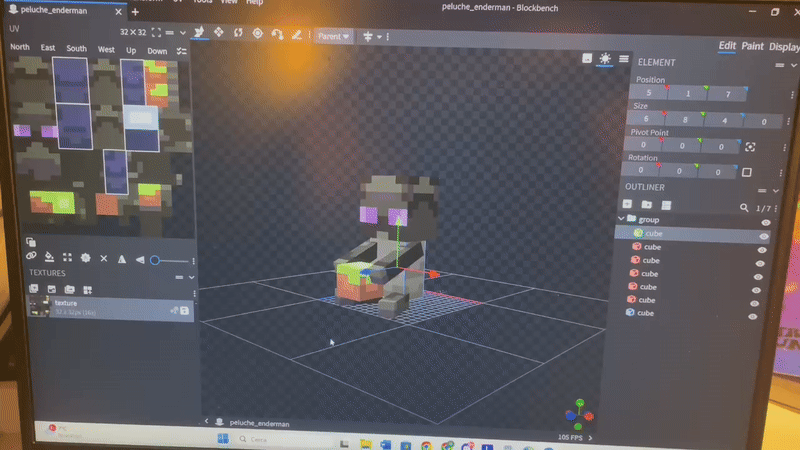Open the Parent transform space dropdown
The image size is (800, 450).
[333, 36]
